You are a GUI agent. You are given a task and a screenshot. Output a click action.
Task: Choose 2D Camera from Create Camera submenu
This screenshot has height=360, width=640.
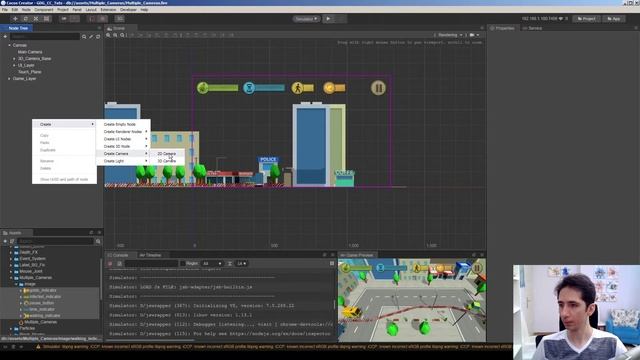coord(167,154)
